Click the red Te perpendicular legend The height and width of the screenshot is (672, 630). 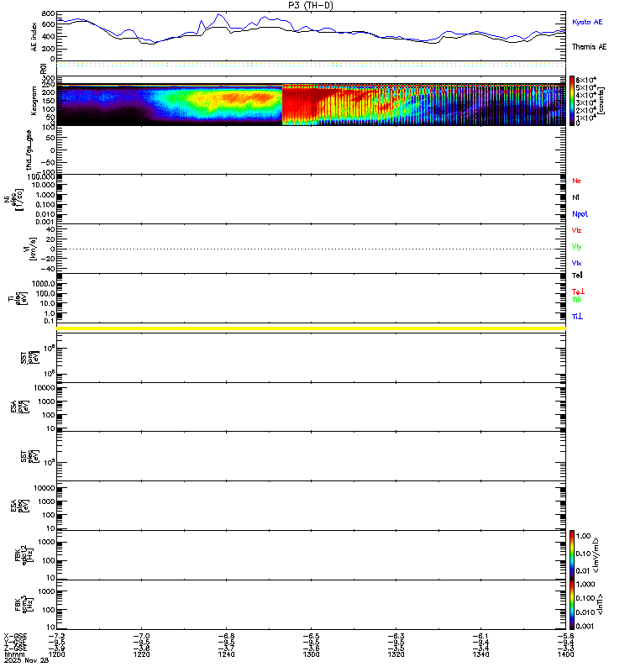point(578,291)
